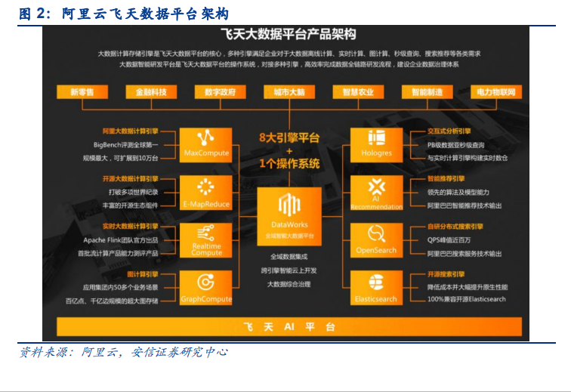This screenshot has height=392, width=571.
Task: Click the 全域智能大数据平台 subtitle in DataWorks
Action: click(289, 236)
